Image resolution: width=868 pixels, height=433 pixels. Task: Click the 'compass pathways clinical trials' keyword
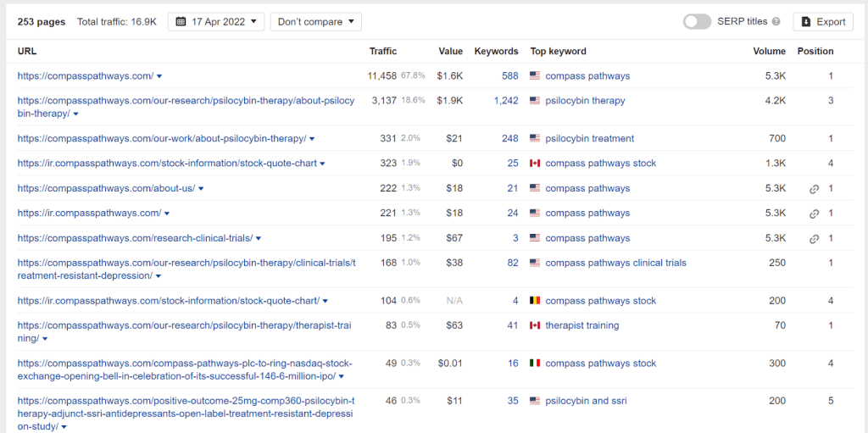(615, 263)
